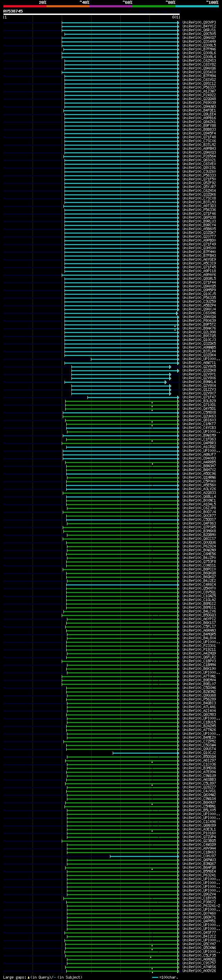Viewport: 222px width, 980px height.
Task: Click label UniRef100_Q2V9Y1
Action: [199, 374]
